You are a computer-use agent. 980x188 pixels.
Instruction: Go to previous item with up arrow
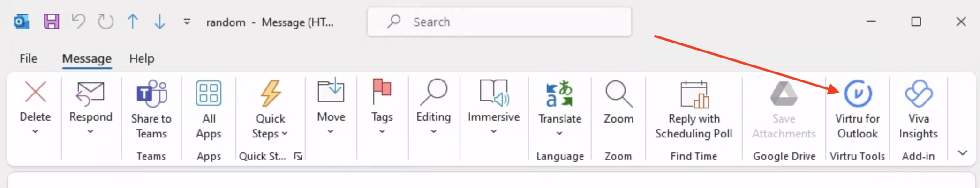(133, 22)
